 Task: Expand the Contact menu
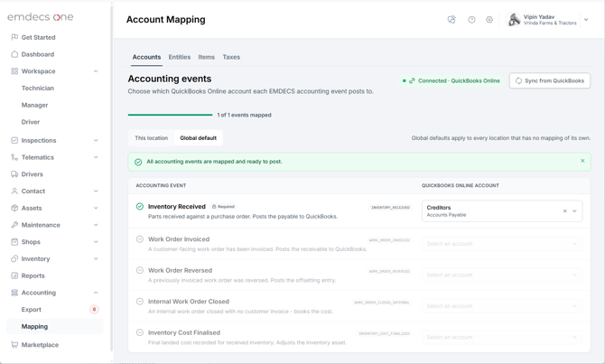pyautogui.click(x=96, y=191)
